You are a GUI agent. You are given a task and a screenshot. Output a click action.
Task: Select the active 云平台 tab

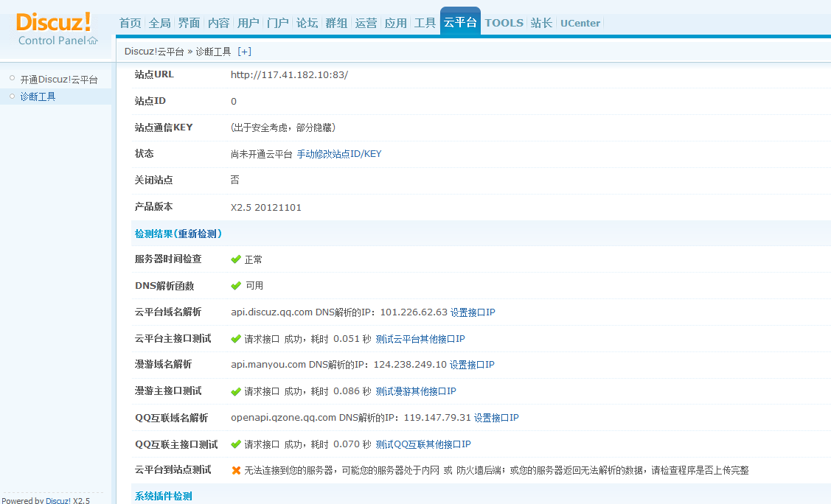[x=460, y=21]
